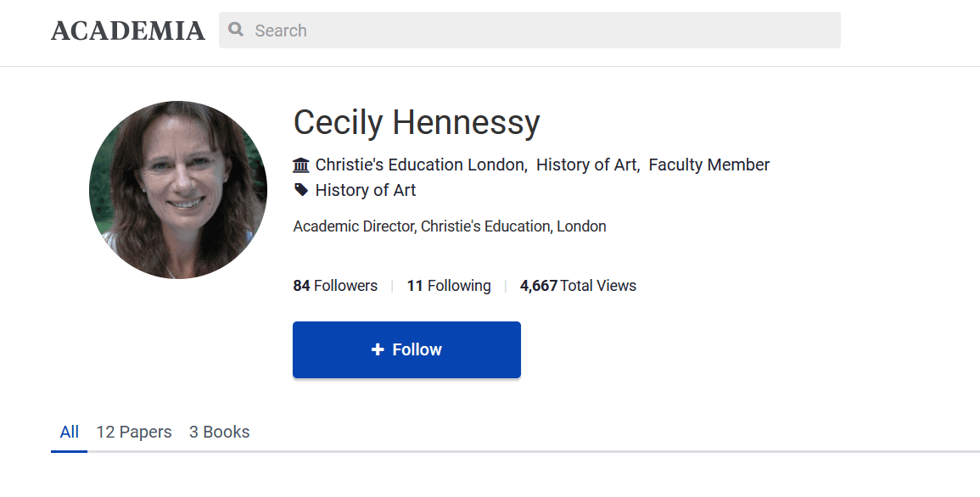This screenshot has width=980, height=497.
Task: Click the institution building icon
Action: click(301, 165)
